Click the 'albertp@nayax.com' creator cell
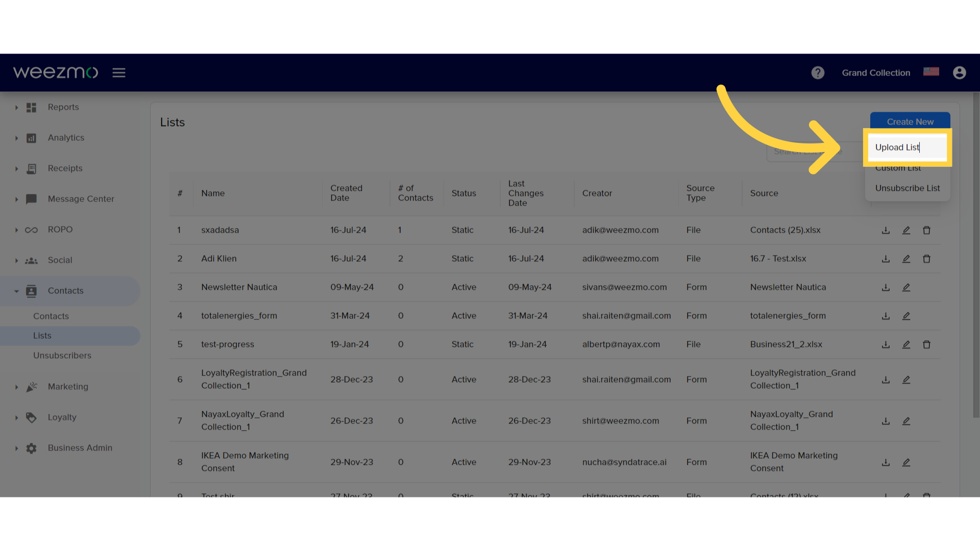Screen dimensions: 980x551 click(621, 344)
